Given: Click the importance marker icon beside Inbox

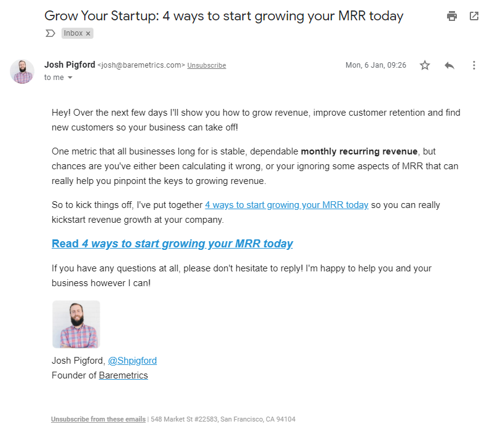Looking at the screenshot, I should pyautogui.click(x=50, y=33).
